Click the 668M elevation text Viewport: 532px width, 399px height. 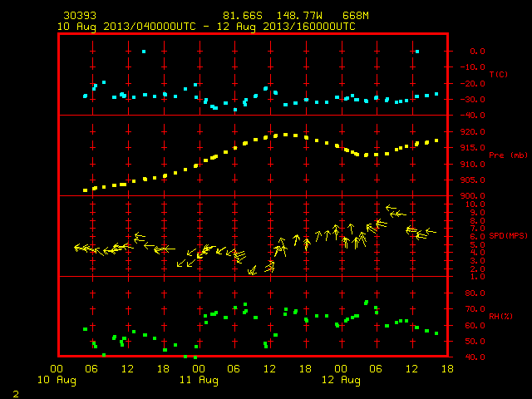(x=356, y=16)
